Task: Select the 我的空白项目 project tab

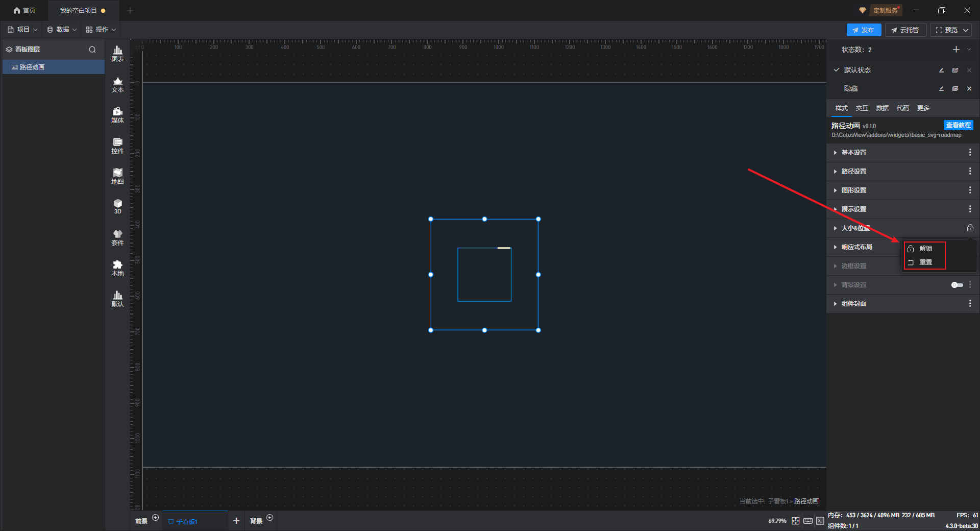Action: [x=83, y=11]
